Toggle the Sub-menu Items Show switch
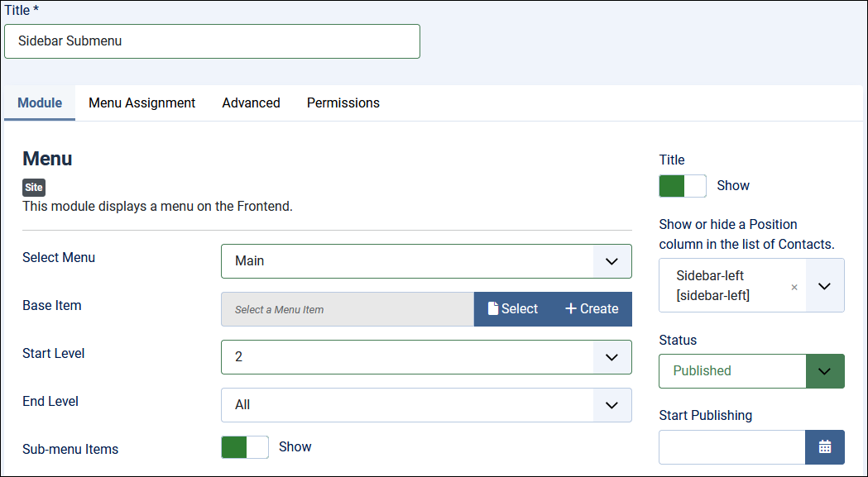Screen dimensions: 868x477 tap(245, 447)
